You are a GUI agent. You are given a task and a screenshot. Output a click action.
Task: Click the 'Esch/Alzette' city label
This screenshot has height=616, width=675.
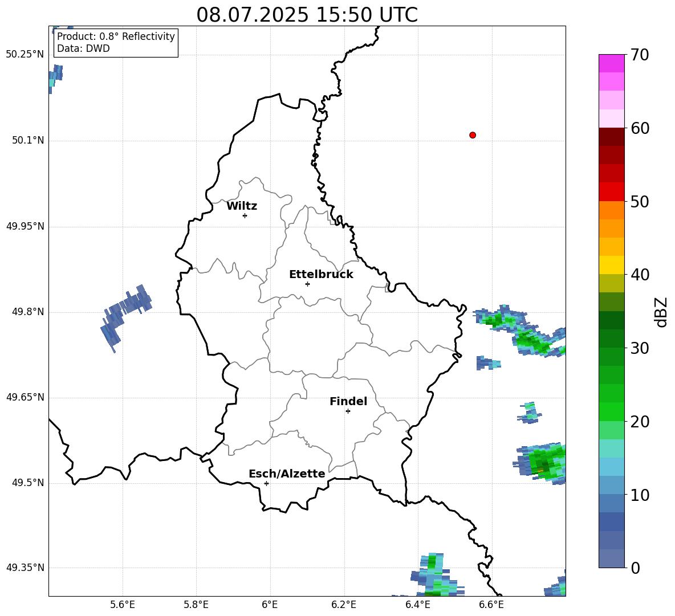tap(287, 474)
